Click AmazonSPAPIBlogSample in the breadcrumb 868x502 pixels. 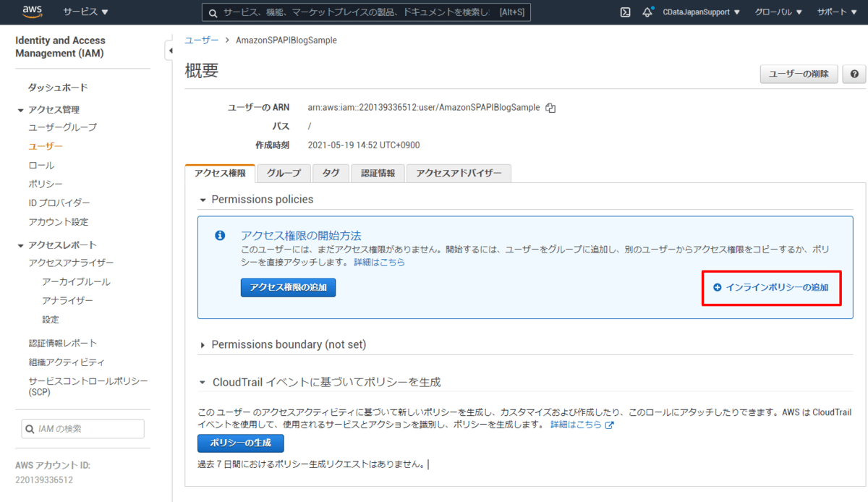point(286,41)
